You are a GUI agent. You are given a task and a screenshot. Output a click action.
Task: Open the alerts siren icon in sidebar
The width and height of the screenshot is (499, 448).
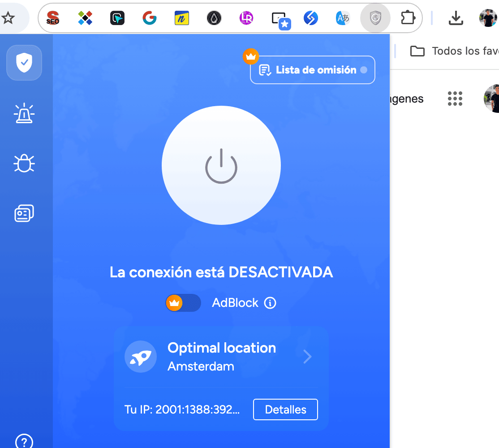click(24, 113)
